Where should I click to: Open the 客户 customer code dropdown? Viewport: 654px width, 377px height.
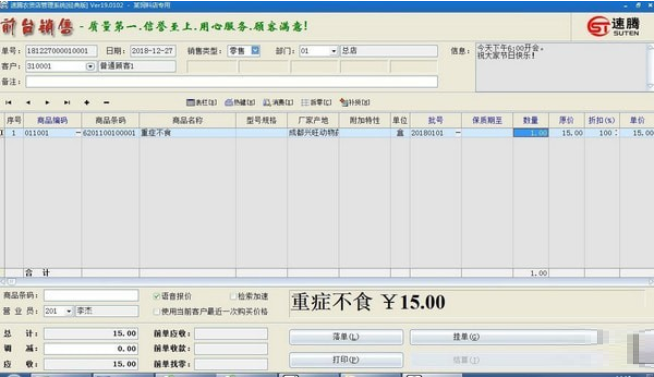90,67
